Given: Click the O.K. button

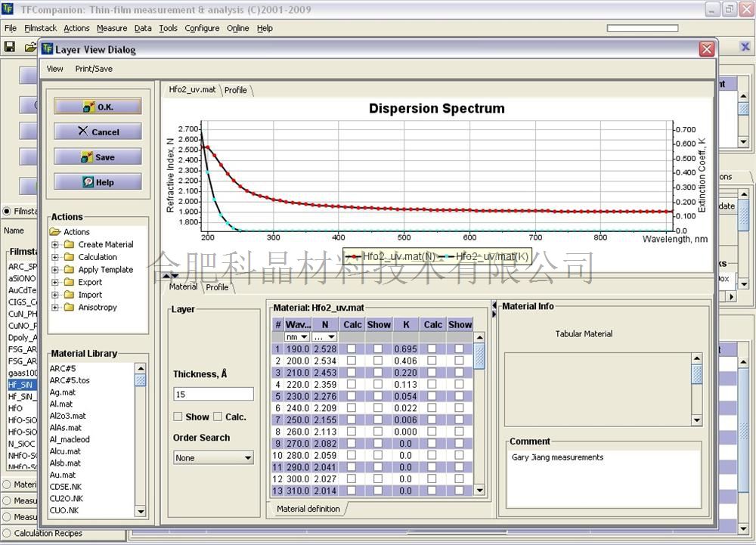Looking at the screenshot, I should pos(98,107).
